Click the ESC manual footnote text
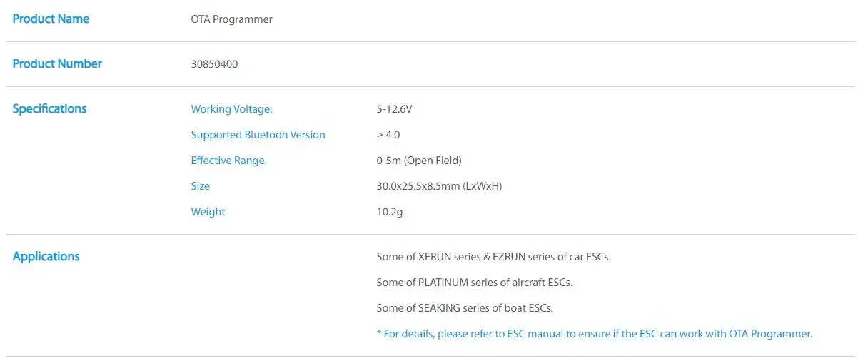This screenshot has height=361, width=868. coord(594,334)
